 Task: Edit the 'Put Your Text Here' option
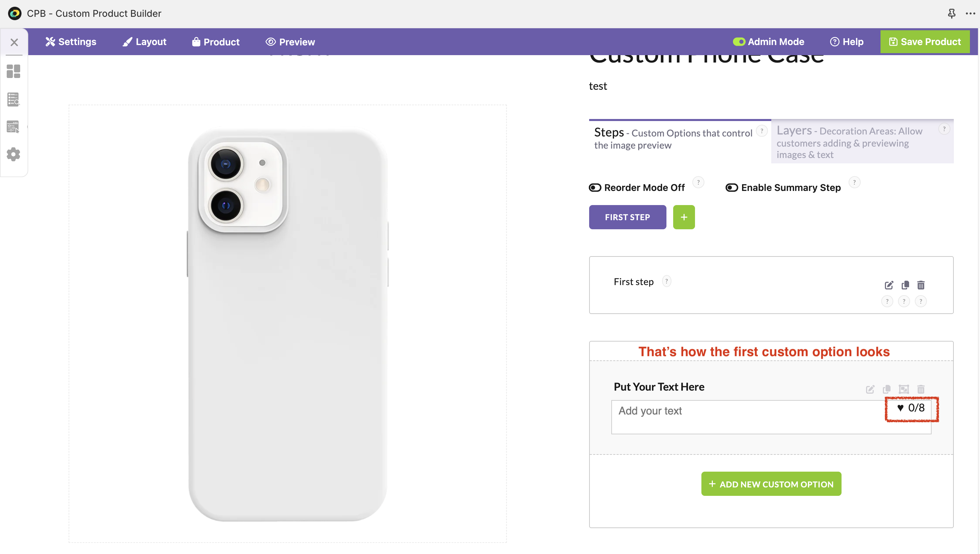(x=870, y=389)
